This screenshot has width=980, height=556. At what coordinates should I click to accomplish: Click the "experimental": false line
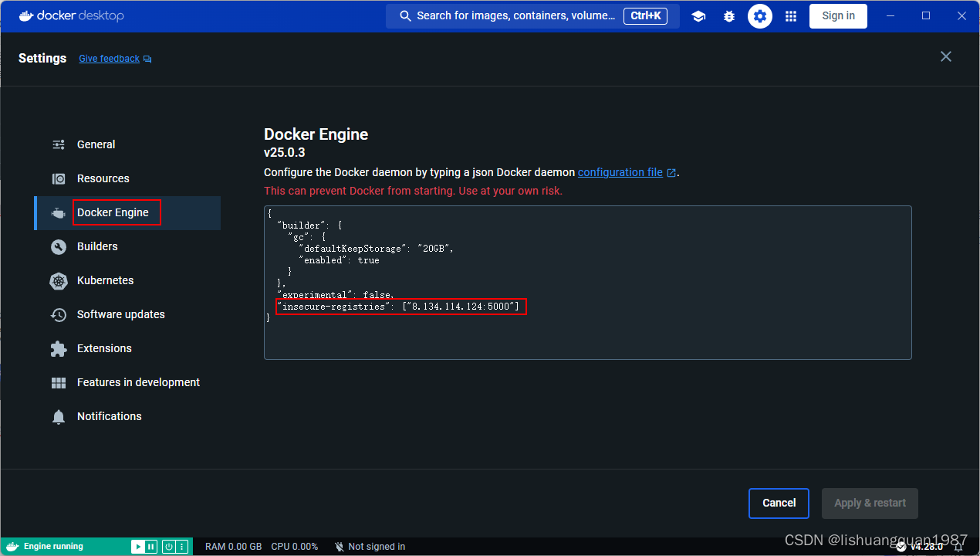click(x=336, y=295)
